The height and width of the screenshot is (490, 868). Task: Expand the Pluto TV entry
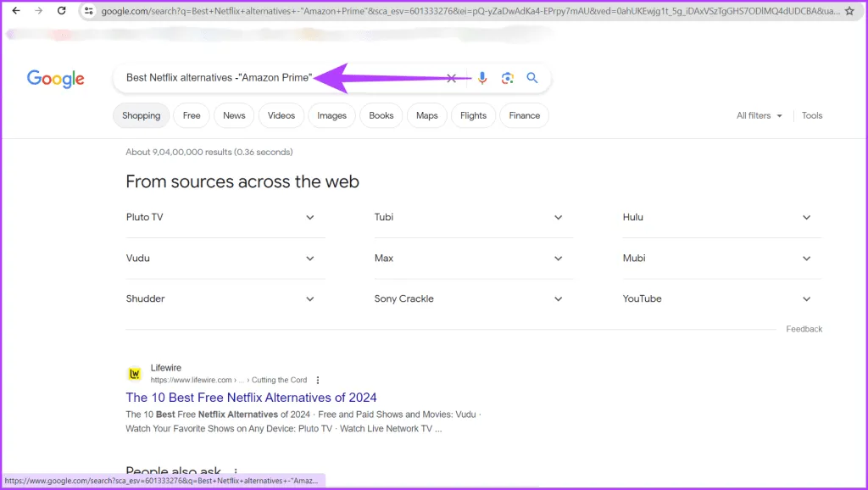pyautogui.click(x=310, y=218)
